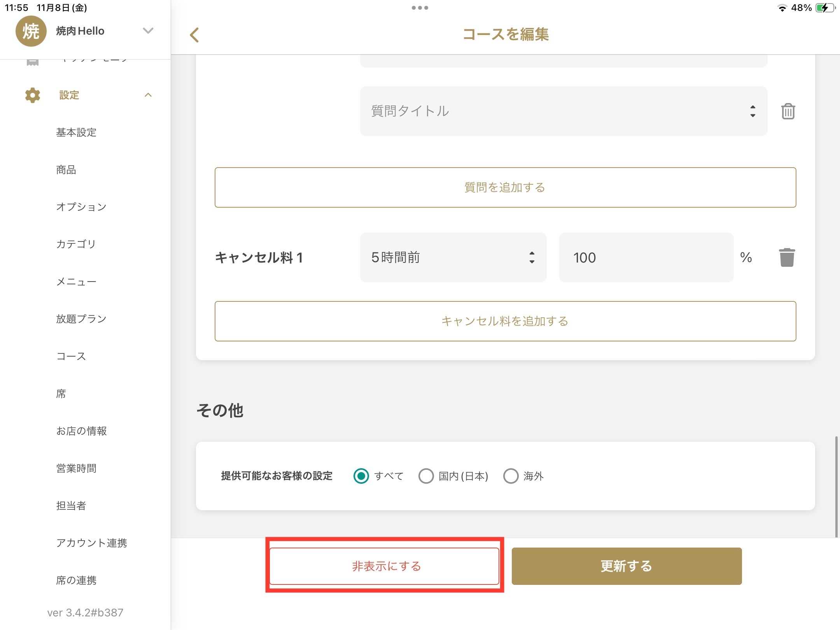Click the cancellation percentage field 100
840x630 pixels.
click(x=646, y=257)
